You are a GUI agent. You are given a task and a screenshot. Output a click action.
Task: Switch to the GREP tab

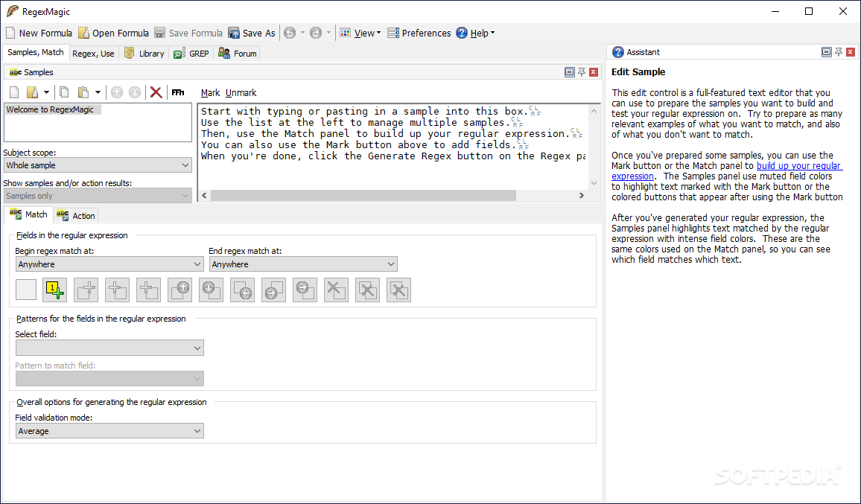click(191, 54)
